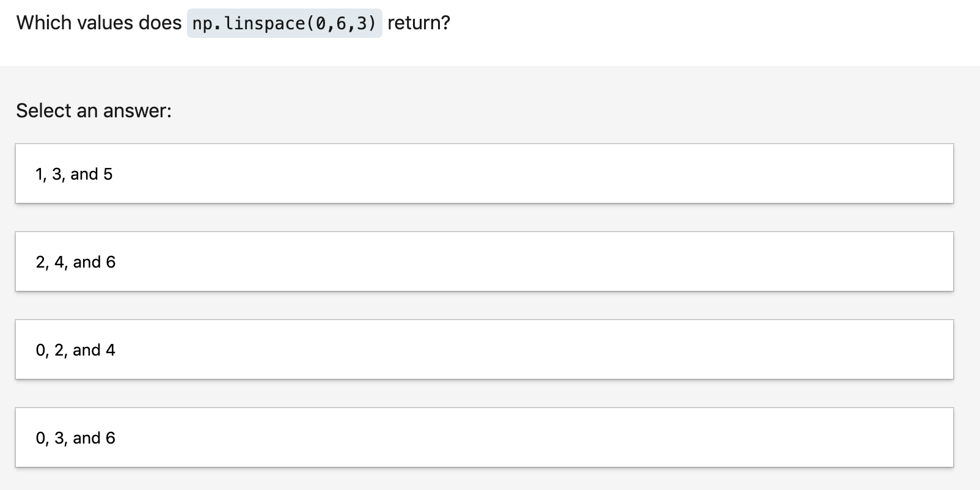Click the "Select an answer:" label
Viewport: 980px width, 490px height.
[93, 111]
